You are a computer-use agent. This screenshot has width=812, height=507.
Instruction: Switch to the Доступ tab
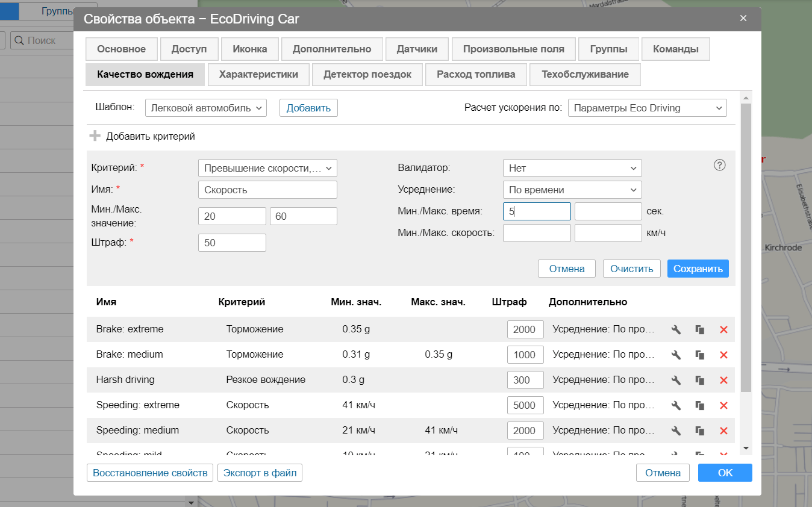click(x=189, y=49)
